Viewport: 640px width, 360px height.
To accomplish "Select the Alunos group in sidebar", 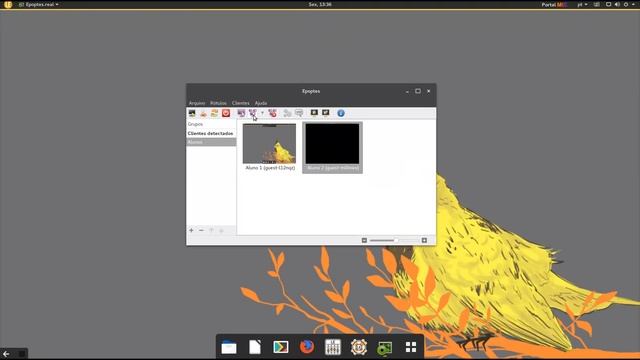I will tap(211, 142).
